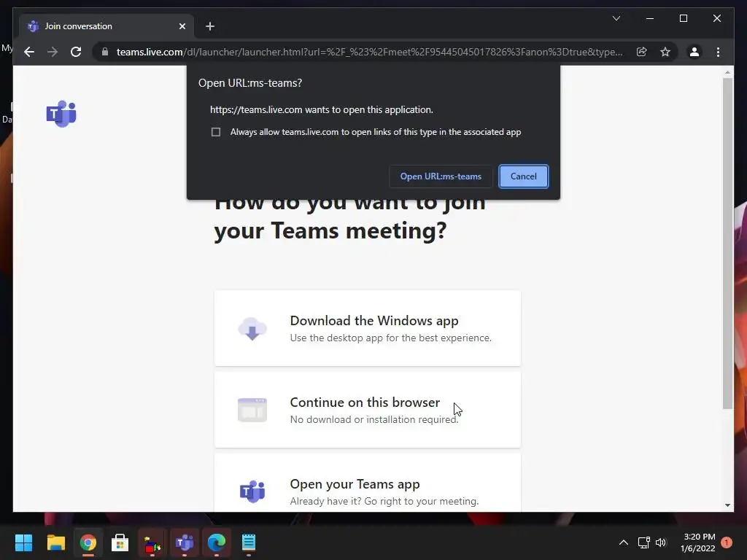Click the scrollbar up arrow

coord(727,72)
